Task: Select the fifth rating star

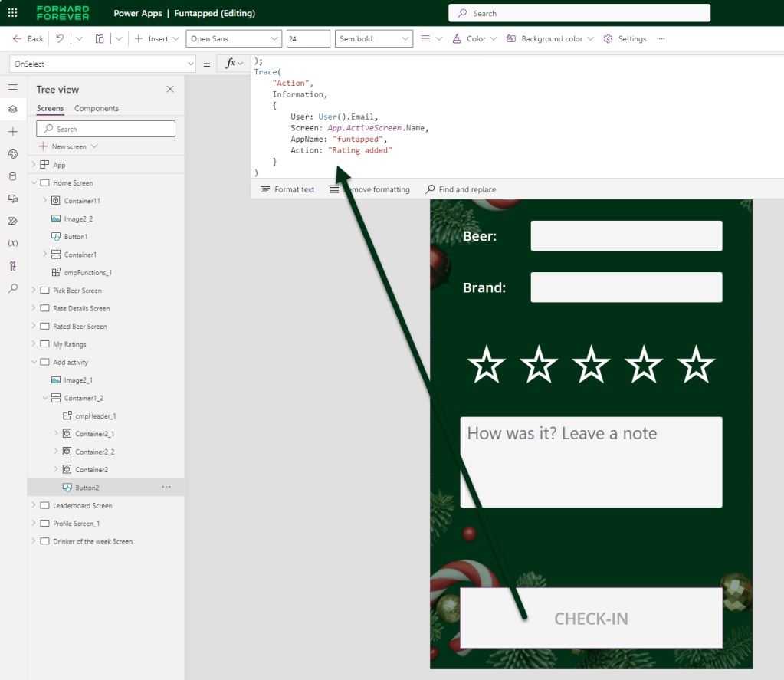Action: pyautogui.click(x=696, y=364)
